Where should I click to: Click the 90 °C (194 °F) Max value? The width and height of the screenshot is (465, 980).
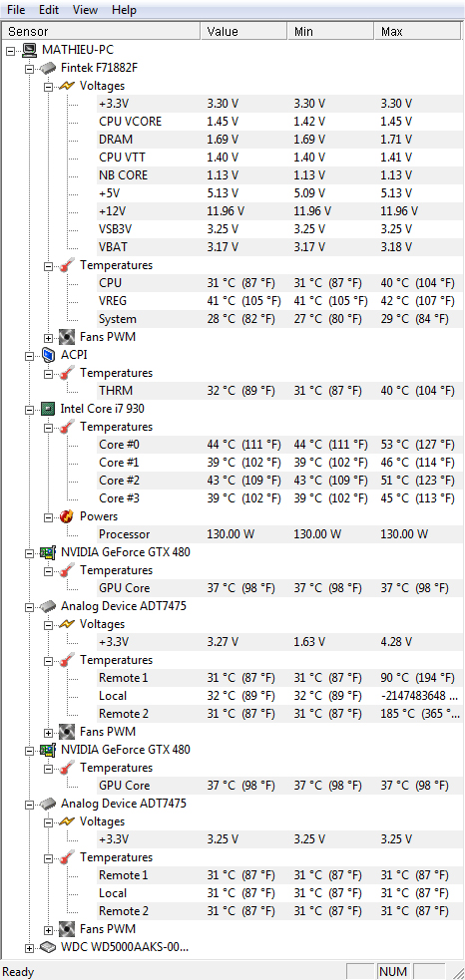418,678
